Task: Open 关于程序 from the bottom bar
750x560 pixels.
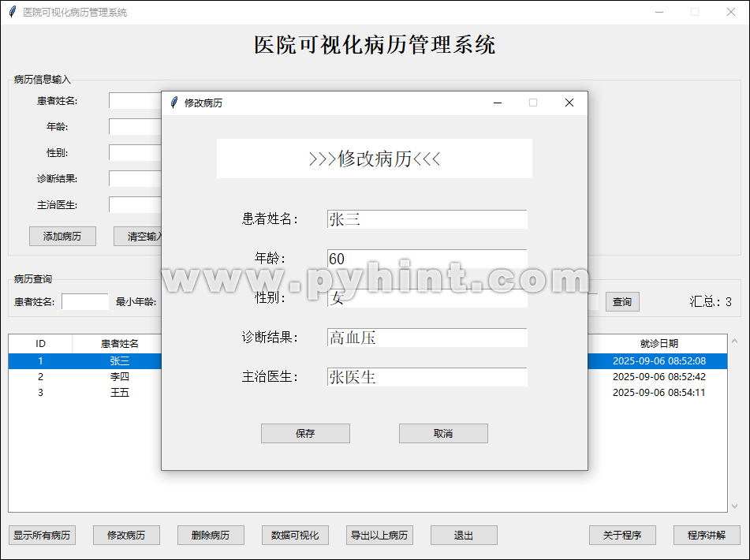Action: (x=622, y=535)
